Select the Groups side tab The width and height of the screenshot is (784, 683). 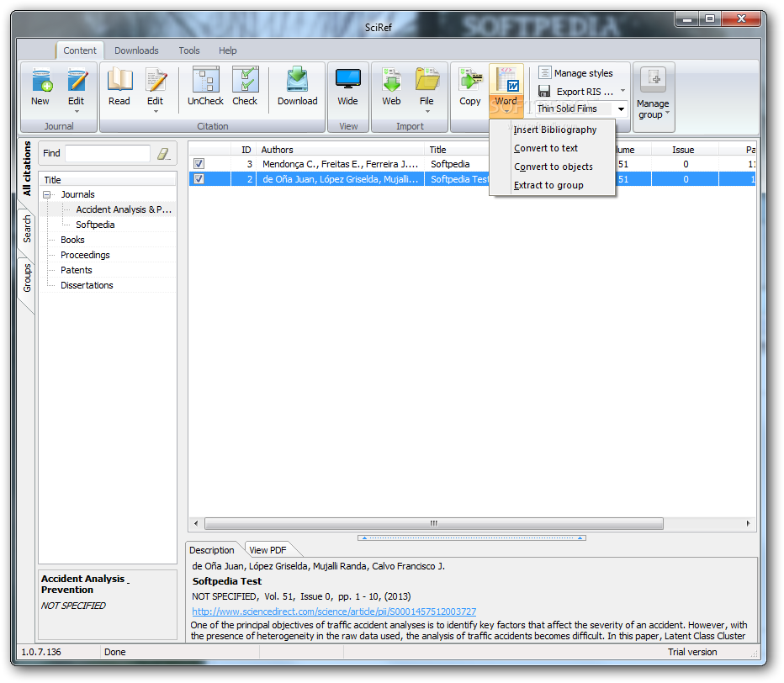[x=27, y=278]
